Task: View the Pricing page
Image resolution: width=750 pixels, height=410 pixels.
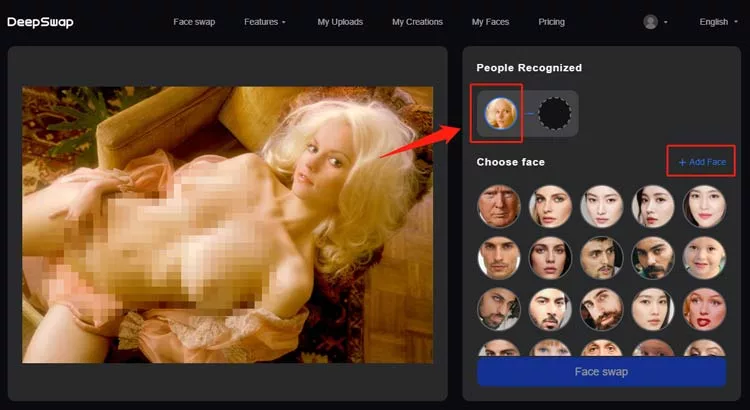Action: click(551, 22)
